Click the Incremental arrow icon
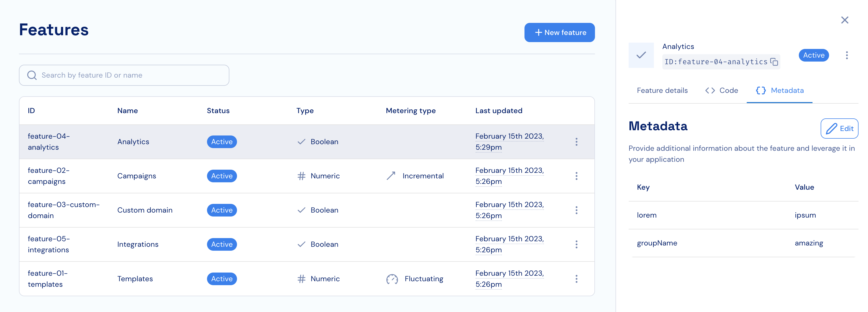 point(391,176)
